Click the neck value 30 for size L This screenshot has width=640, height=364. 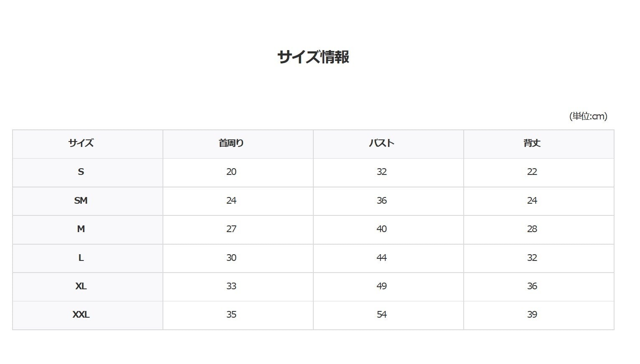coord(231,258)
